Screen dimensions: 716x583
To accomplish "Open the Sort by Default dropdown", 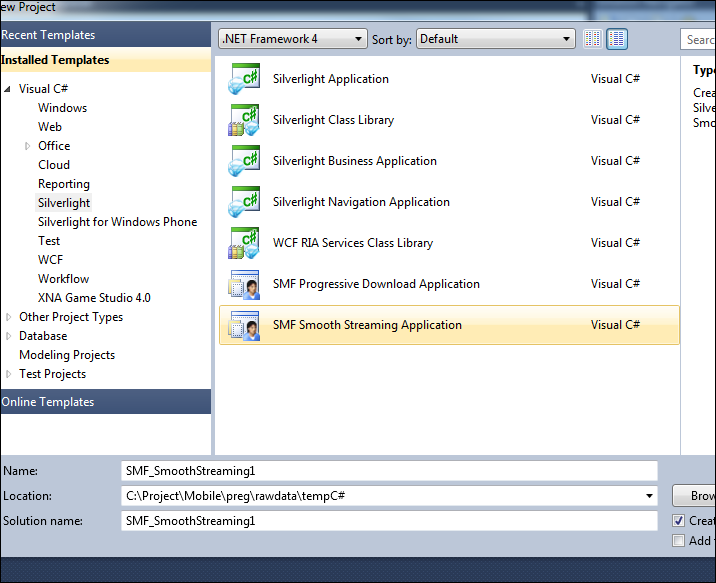I will coord(495,39).
